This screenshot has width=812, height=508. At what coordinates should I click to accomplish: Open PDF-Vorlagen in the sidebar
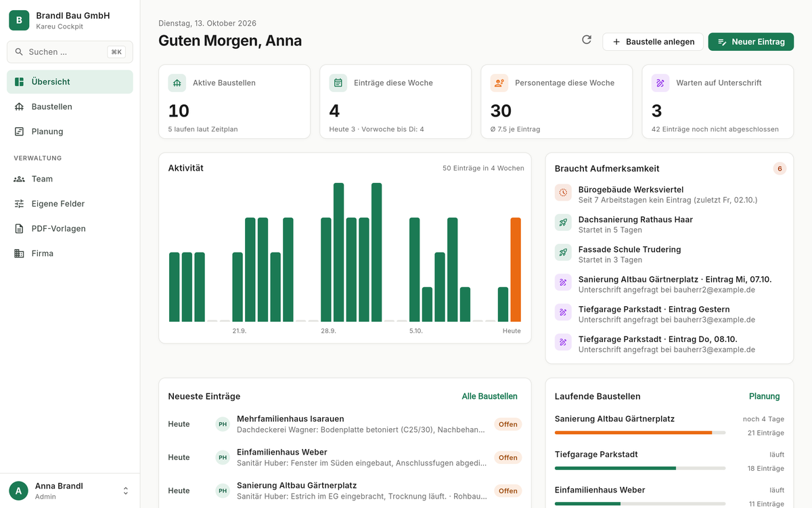click(70, 228)
